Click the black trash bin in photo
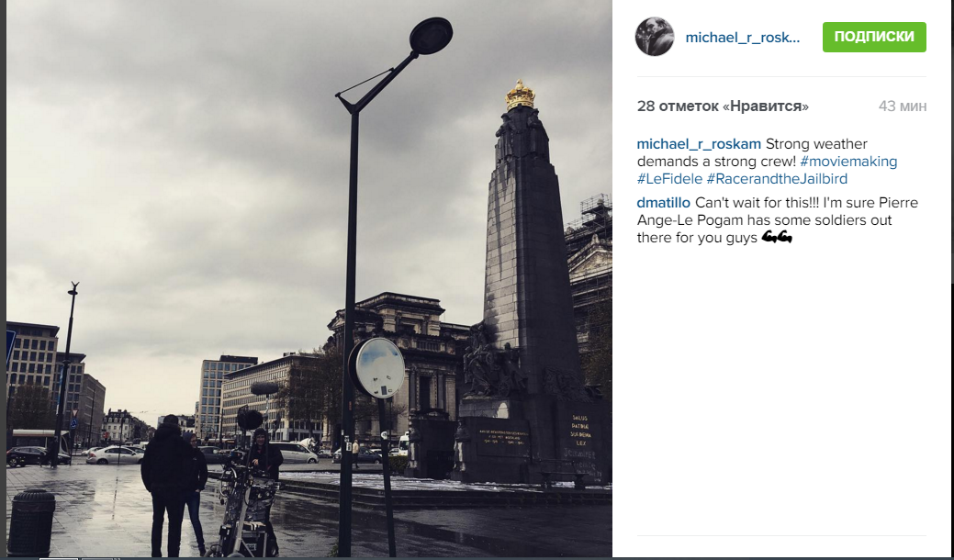Image resolution: width=954 pixels, height=560 pixels. pos(31,523)
